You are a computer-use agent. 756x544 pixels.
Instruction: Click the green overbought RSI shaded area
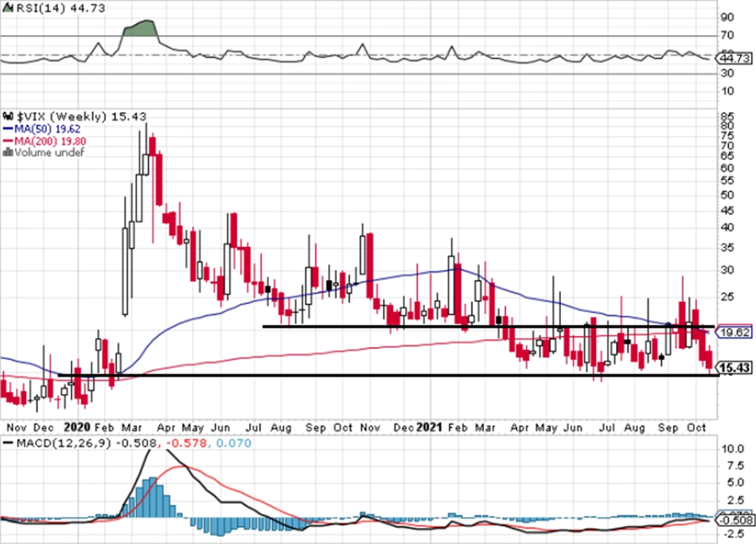[x=140, y=29]
